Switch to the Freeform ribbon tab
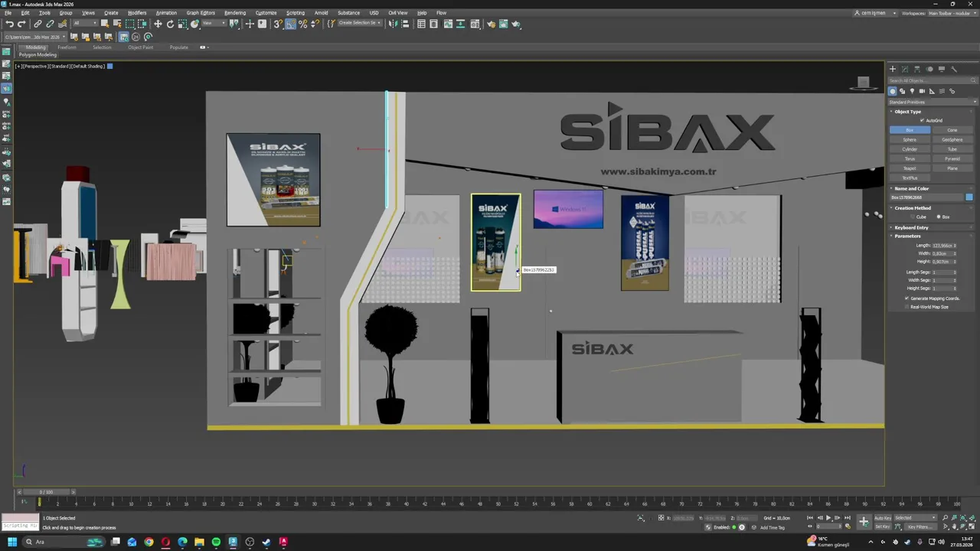 (x=67, y=47)
